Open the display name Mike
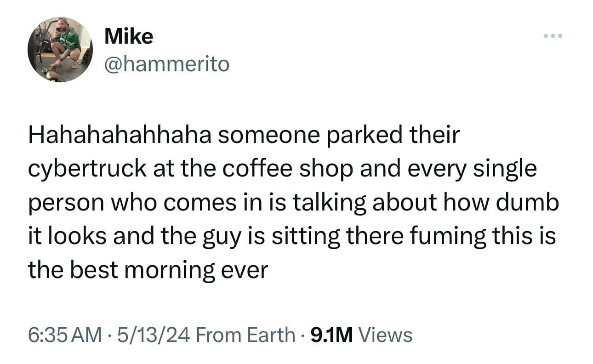 pyautogui.click(x=129, y=36)
